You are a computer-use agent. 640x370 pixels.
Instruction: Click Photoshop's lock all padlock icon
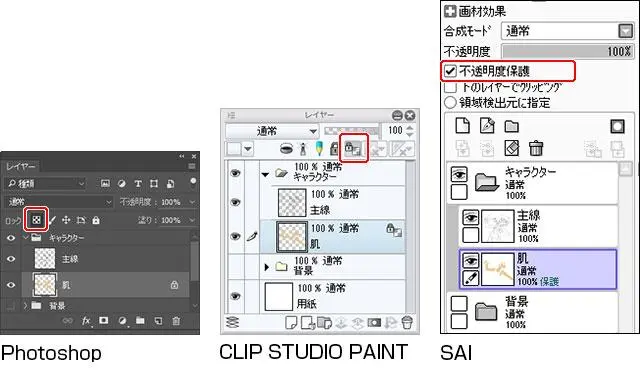96,220
